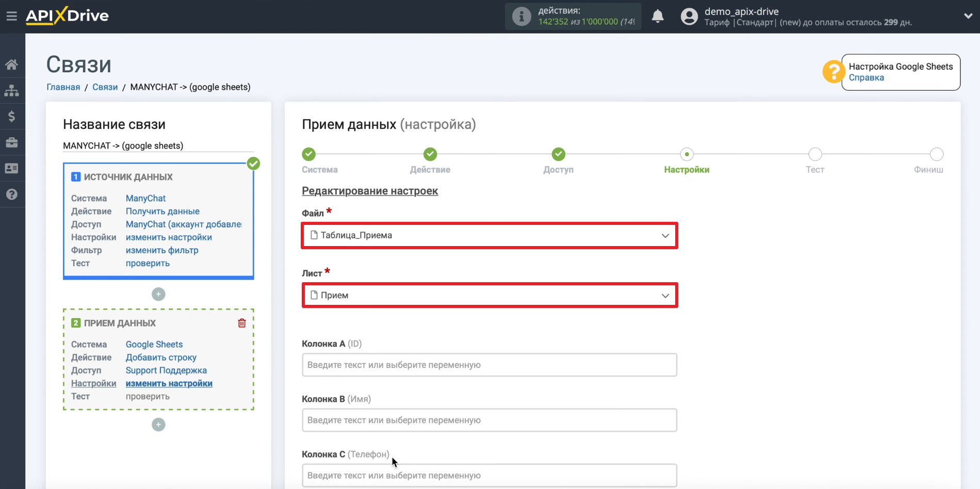This screenshot has width=980, height=489.
Task: Go to the Финиш step
Action: [937, 154]
